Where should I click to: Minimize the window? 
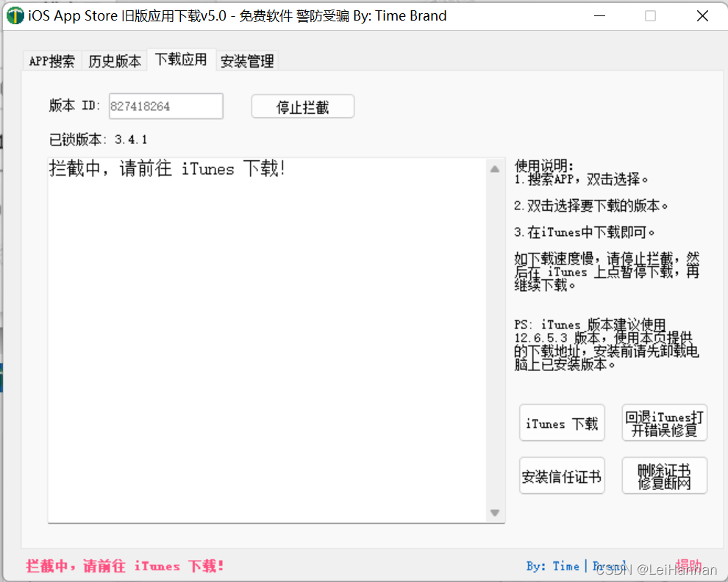pyautogui.click(x=599, y=16)
